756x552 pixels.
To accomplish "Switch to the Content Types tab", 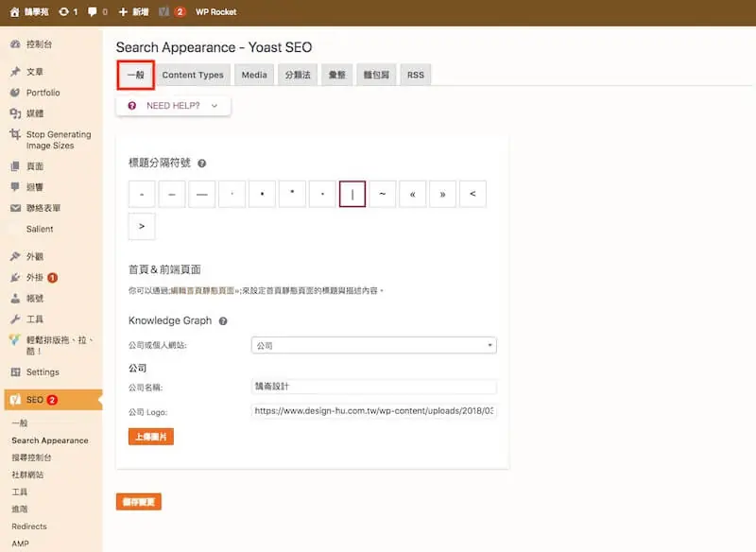I will (x=193, y=75).
